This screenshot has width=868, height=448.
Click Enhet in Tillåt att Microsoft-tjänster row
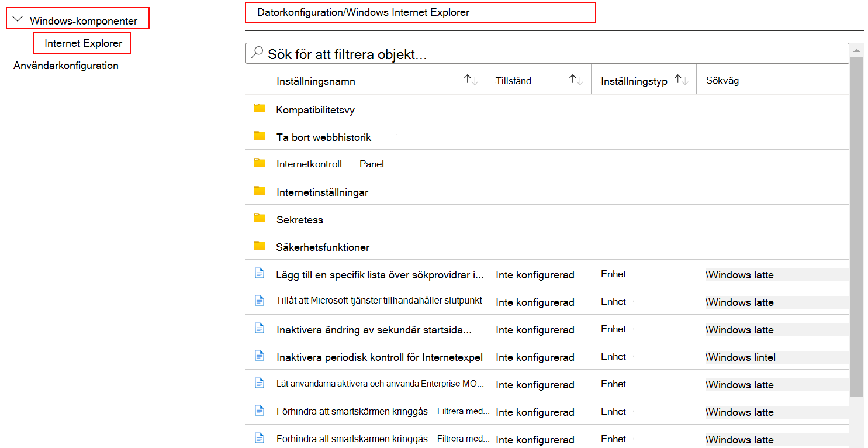613,301
